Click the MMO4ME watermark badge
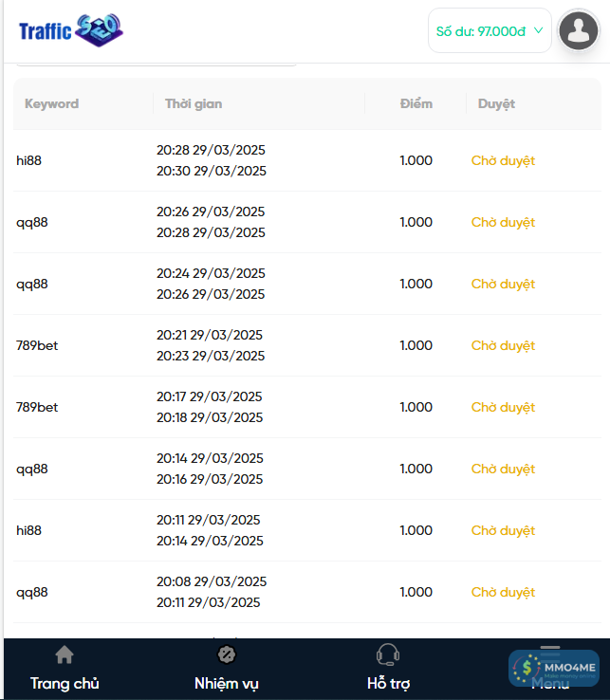 (x=554, y=670)
